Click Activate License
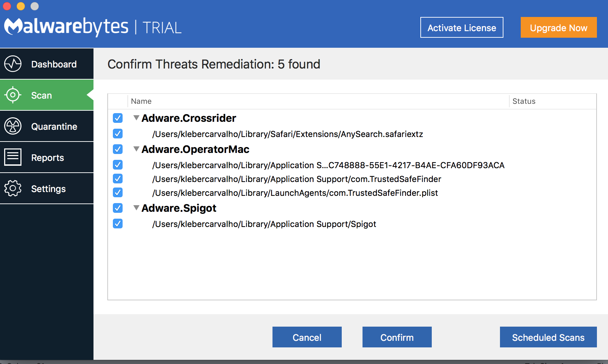Image resolution: width=608 pixels, height=364 pixels. tap(462, 28)
